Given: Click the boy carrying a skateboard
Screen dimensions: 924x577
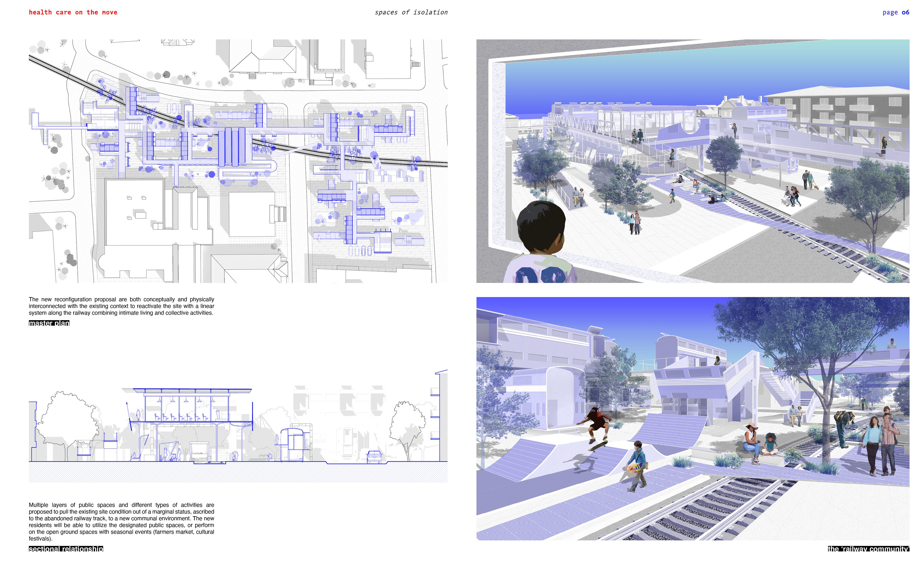Looking at the screenshot, I should coord(638,466).
